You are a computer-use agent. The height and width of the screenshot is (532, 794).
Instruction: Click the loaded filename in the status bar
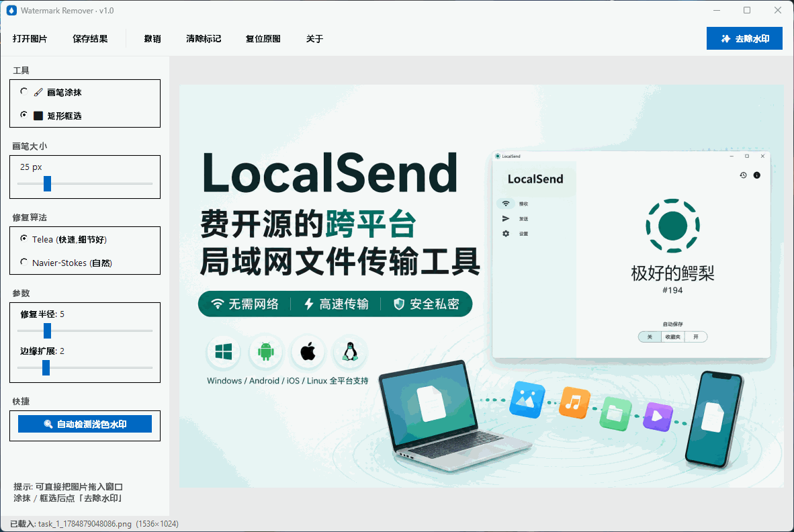click(x=85, y=524)
